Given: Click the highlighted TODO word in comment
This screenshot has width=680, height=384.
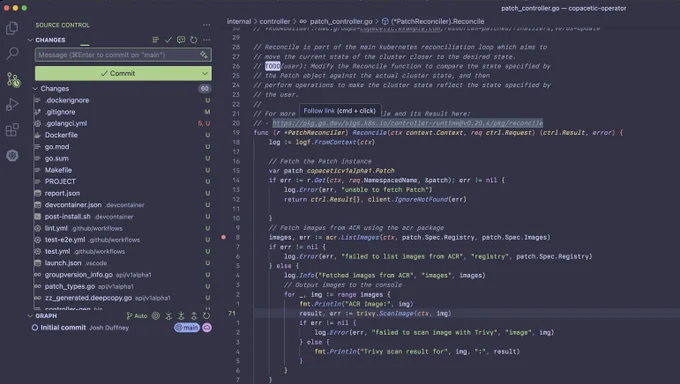Looking at the screenshot, I should pyautogui.click(x=272, y=66).
